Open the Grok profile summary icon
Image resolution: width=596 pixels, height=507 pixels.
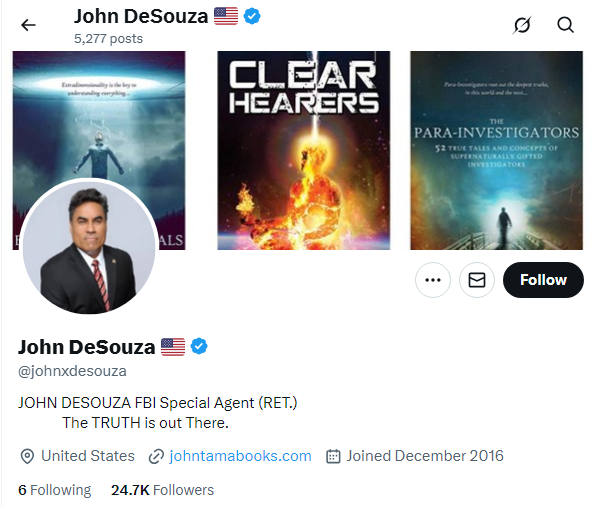pyautogui.click(x=522, y=25)
